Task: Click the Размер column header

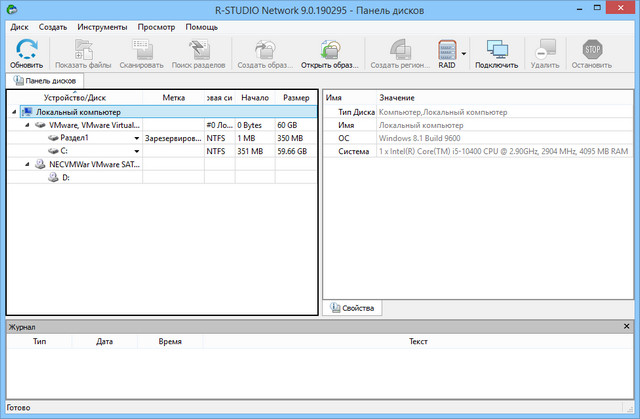Action: (296, 98)
